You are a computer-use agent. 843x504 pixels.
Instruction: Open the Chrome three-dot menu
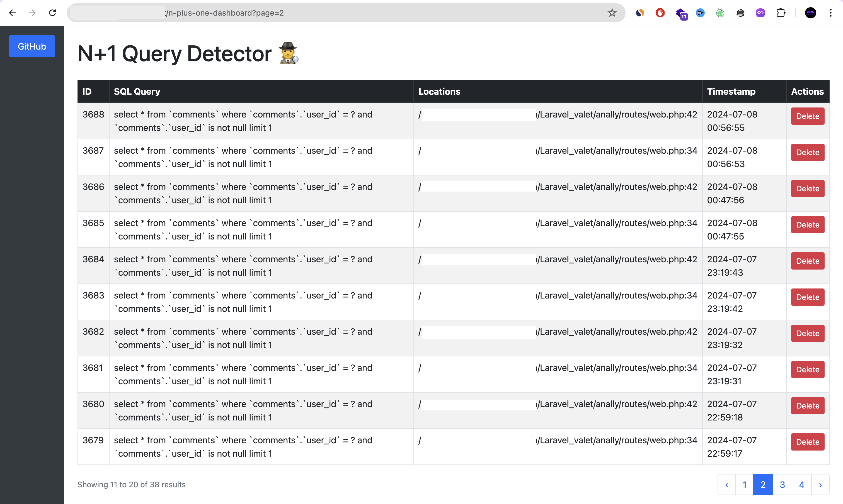pos(830,13)
